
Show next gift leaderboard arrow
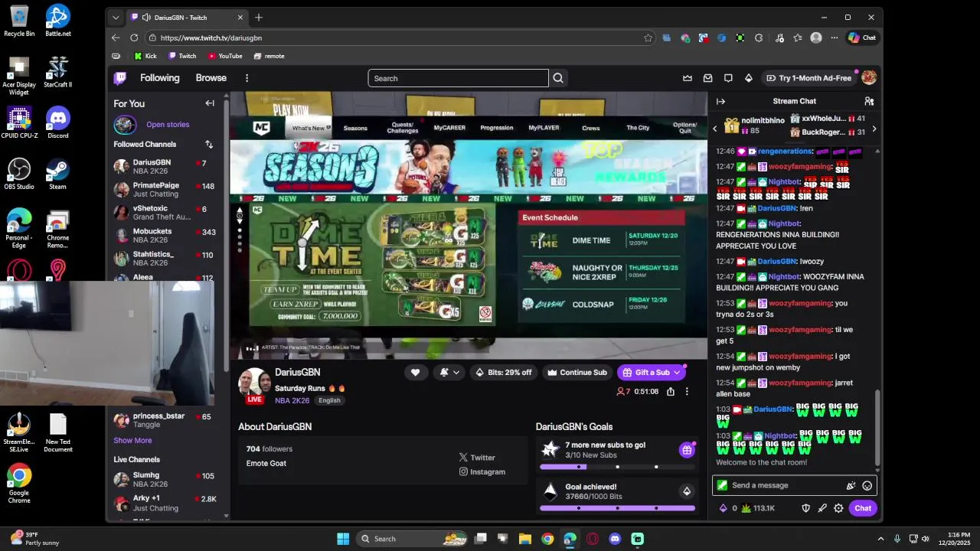874,129
